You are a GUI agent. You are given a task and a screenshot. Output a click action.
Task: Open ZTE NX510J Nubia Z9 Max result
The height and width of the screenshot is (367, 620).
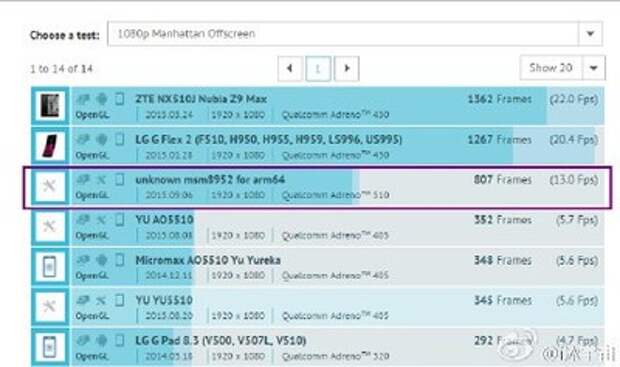tap(201, 99)
